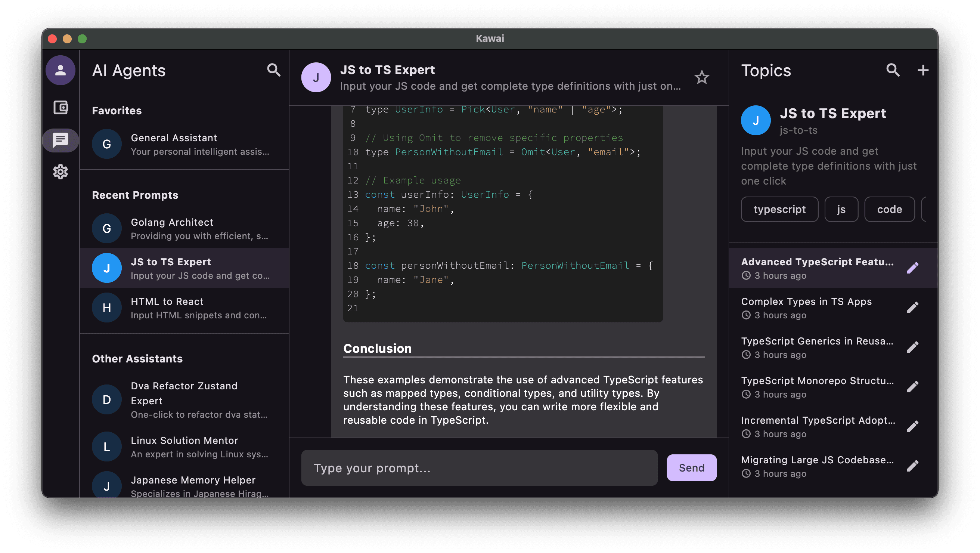
Task: Click the Conclusion heading
Action: coord(377,348)
